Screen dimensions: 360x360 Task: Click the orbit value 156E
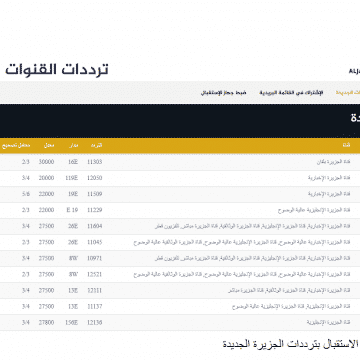[72, 322]
